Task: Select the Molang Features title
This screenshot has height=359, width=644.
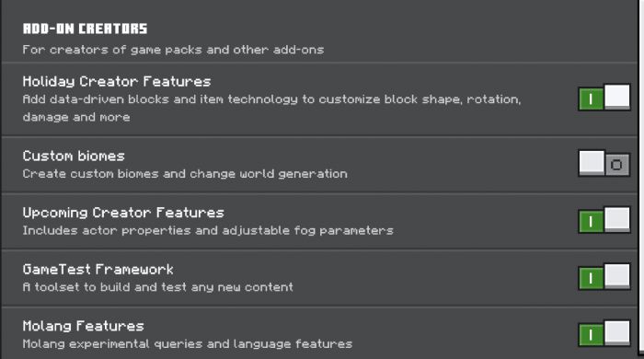Action: [x=83, y=326]
